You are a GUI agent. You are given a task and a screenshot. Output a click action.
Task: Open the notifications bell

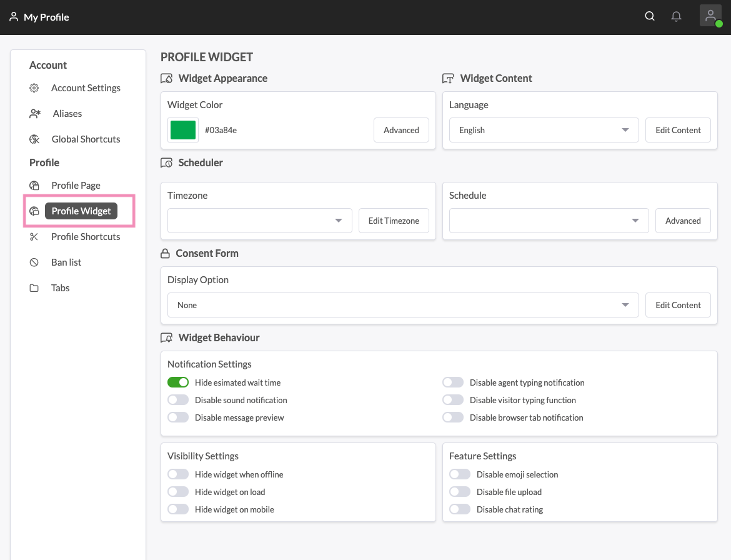[676, 17]
